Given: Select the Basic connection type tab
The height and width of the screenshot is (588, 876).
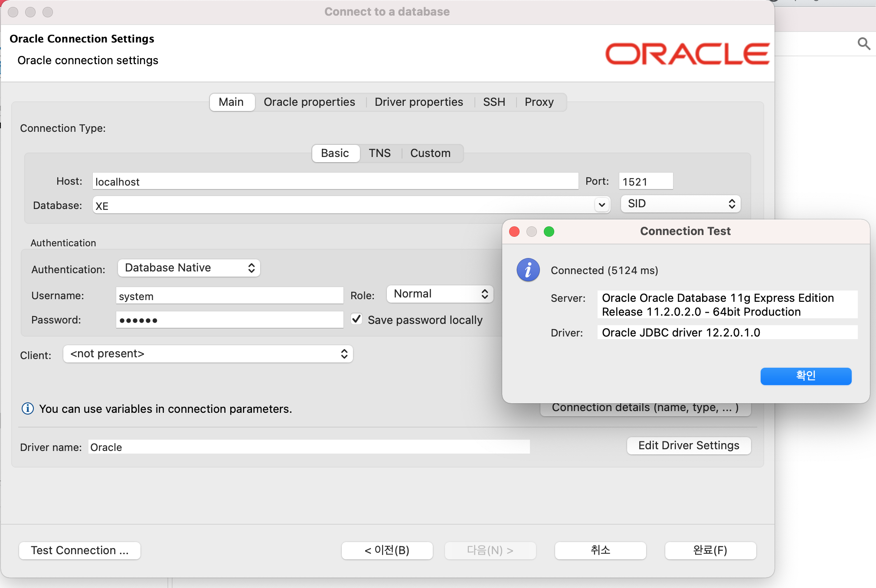Looking at the screenshot, I should pos(335,154).
